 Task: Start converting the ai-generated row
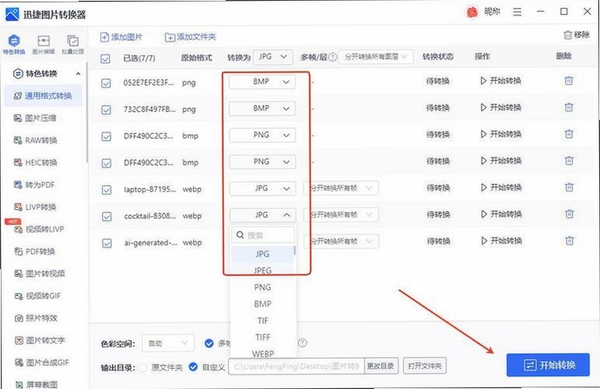click(501, 241)
